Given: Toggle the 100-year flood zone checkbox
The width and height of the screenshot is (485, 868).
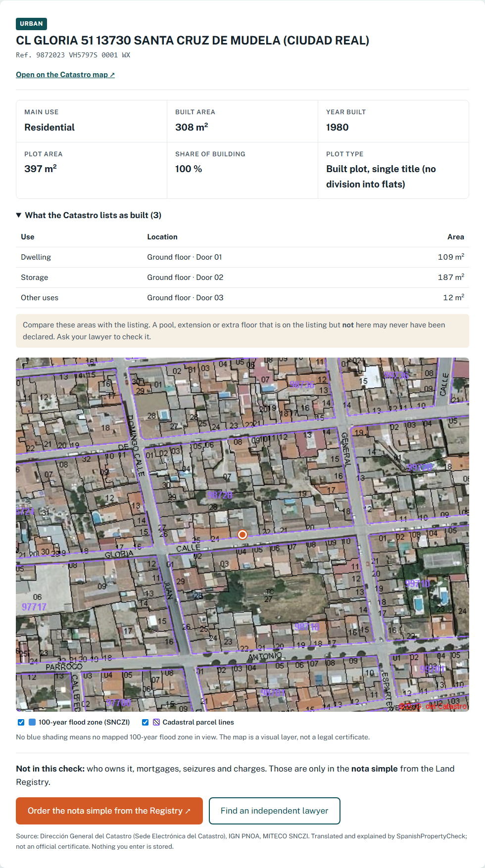Looking at the screenshot, I should 21,722.
